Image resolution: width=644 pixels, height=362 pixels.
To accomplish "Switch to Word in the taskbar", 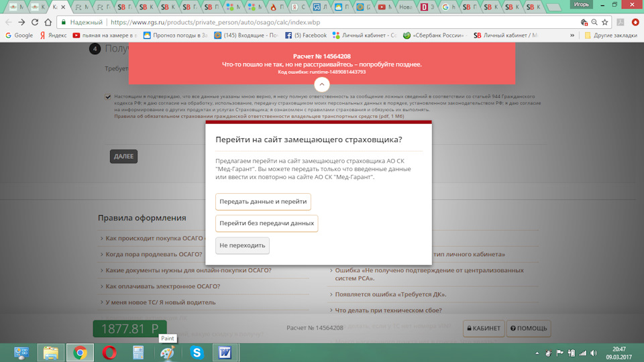I will [x=224, y=352].
